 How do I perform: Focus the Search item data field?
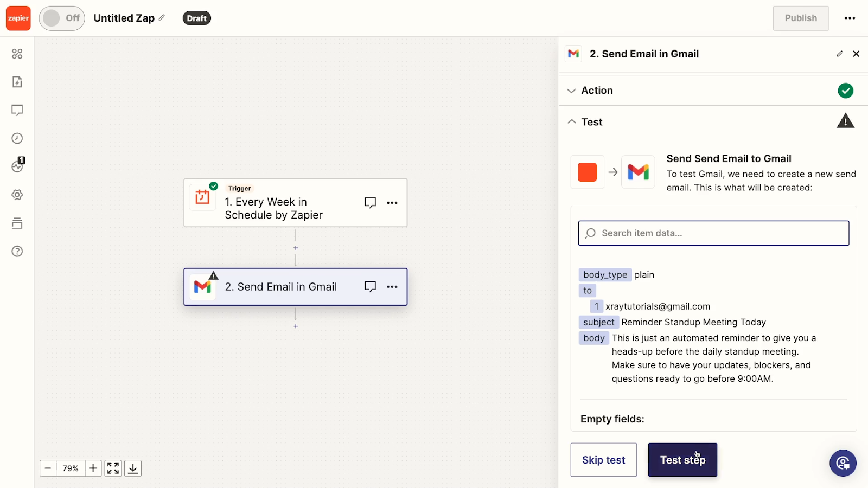coord(714,233)
